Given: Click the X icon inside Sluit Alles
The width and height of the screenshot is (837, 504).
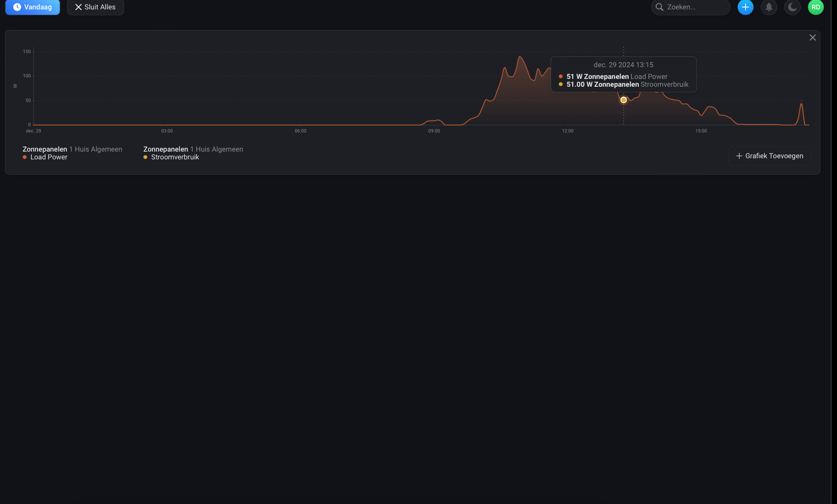Looking at the screenshot, I should (x=78, y=7).
